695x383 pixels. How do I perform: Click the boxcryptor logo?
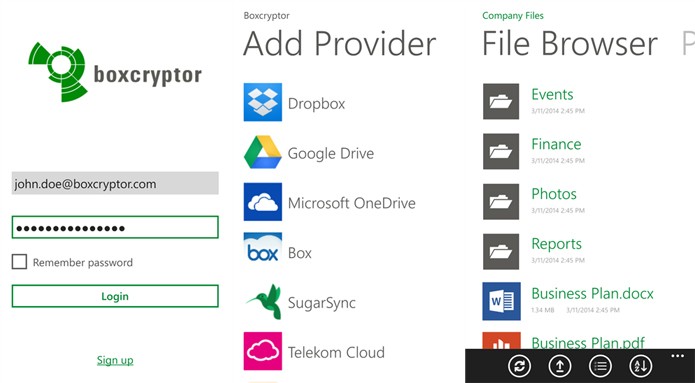click(x=115, y=72)
